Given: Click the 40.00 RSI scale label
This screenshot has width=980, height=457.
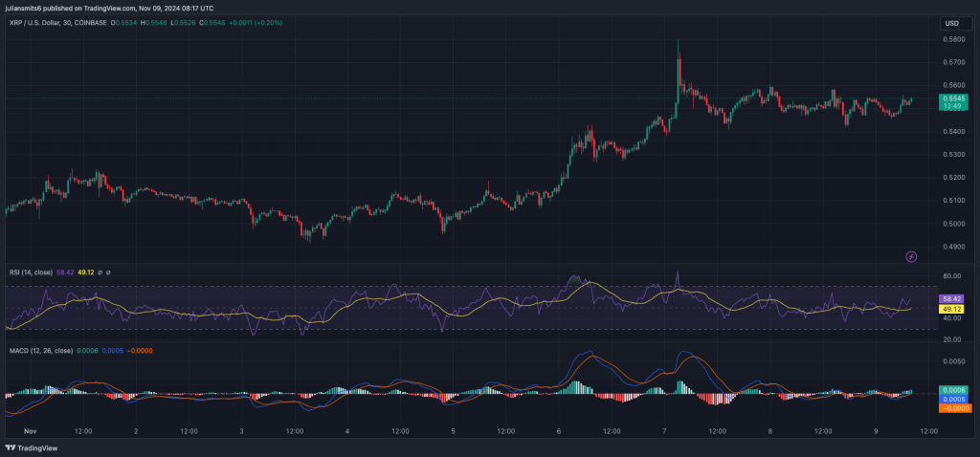Looking at the screenshot, I should [952, 318].
